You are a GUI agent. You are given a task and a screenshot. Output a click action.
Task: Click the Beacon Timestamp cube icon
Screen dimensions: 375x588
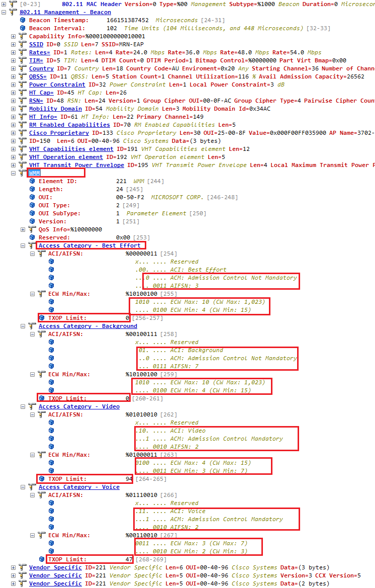pyautogui.click(x=23, y=20)
